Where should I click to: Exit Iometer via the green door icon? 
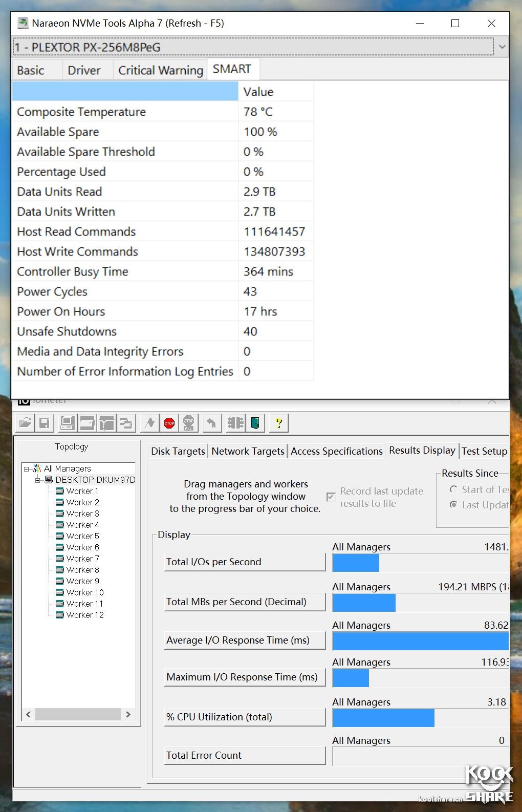coord(255,423)
